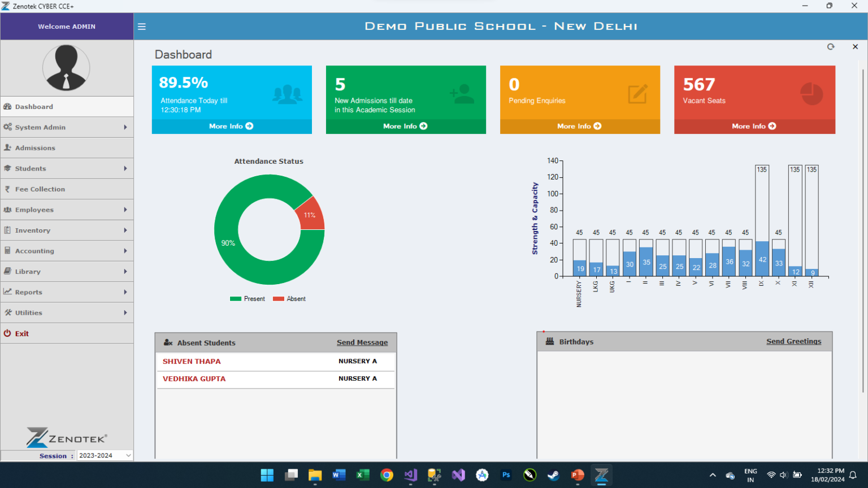Click the Accounting calculator icon
The image size is (868, 488).
coord(7,251)
